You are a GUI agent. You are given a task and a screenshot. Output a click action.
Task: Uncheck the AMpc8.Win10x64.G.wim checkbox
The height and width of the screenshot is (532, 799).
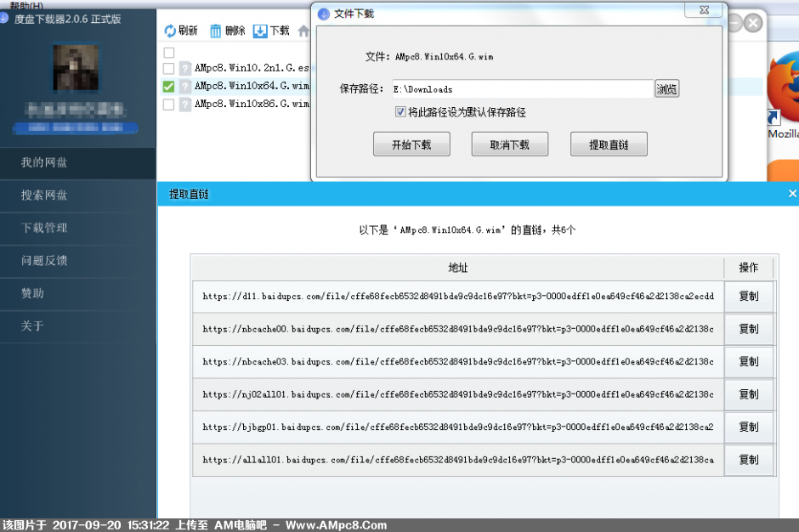[x=168, y=86]
